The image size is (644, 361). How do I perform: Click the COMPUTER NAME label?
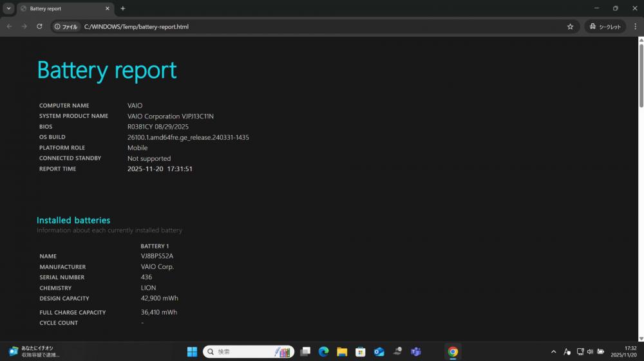pyautogui.click(x=64, y=106)
